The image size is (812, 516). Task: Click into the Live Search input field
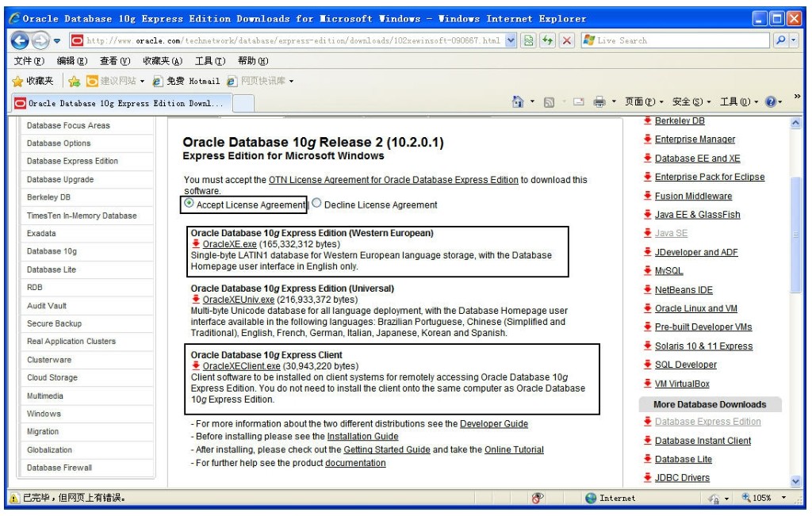pos(675,40)
